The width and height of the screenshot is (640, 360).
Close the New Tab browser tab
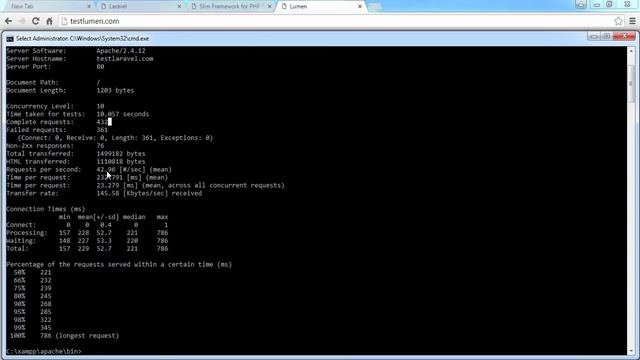[x=89, y=7]
